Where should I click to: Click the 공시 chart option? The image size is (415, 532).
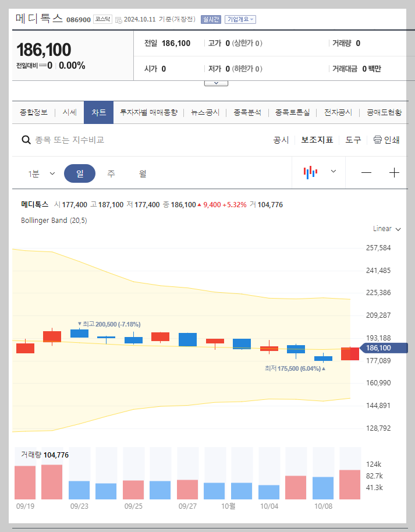click(281, 140)
